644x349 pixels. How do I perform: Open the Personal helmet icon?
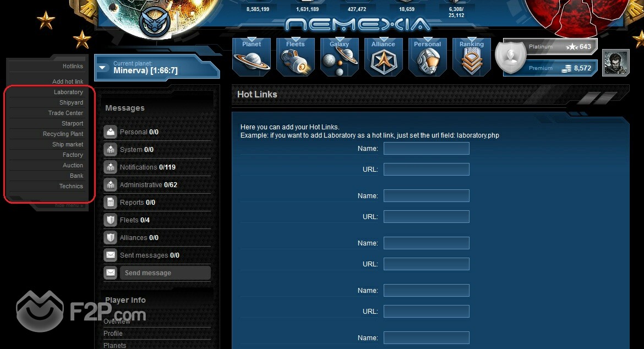tap(428, 57)
